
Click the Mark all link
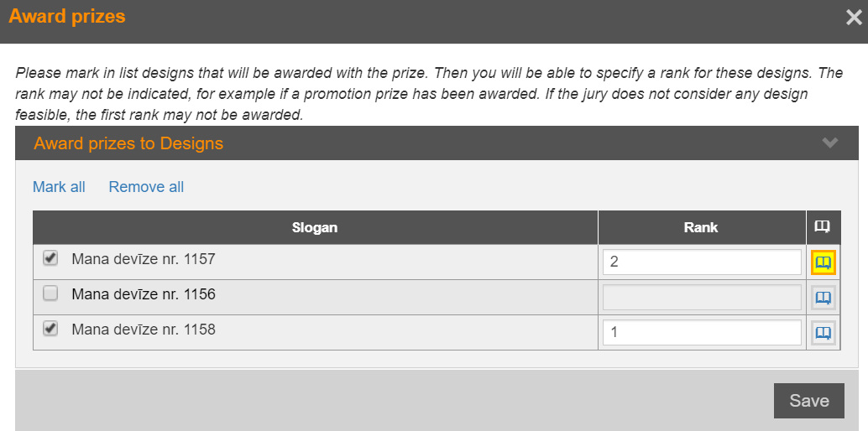click(x=59, y=187)
